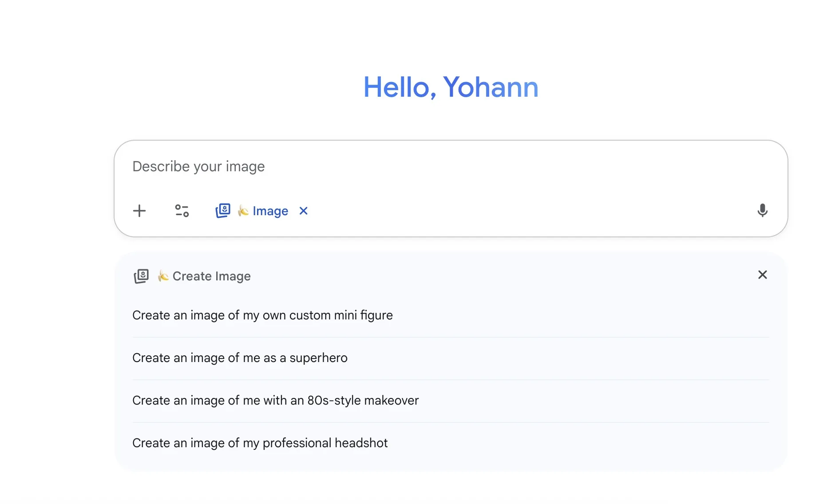Image resolution: width=839 pixels, height=504 pixels.
Task: Open the tools sliders icon menu
Action: click(182, 211)
